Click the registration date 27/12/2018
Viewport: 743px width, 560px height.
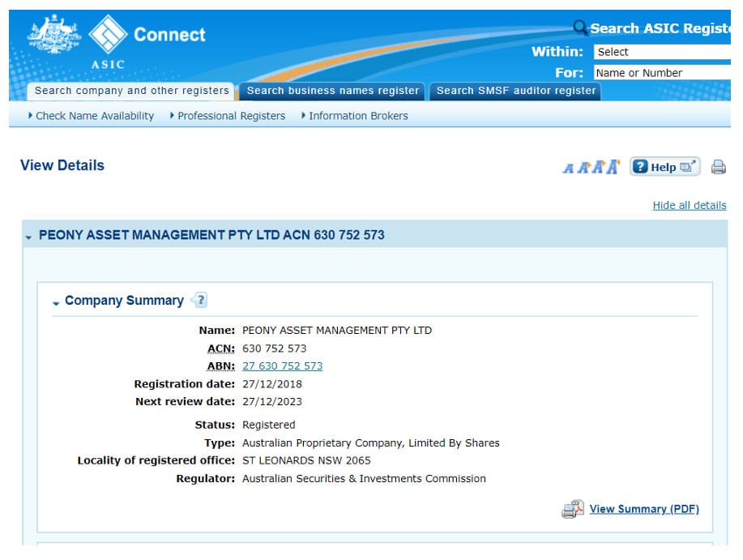click(272, 384)
